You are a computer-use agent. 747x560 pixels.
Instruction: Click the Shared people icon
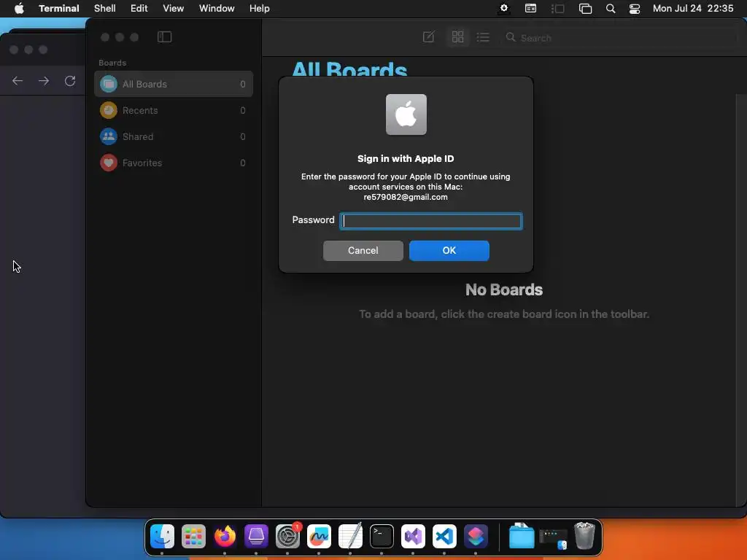[x=109, y=136]
